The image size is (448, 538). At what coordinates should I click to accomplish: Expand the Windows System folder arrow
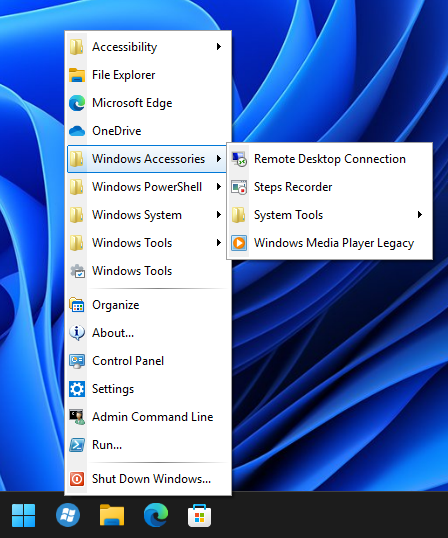coord(219,215)
